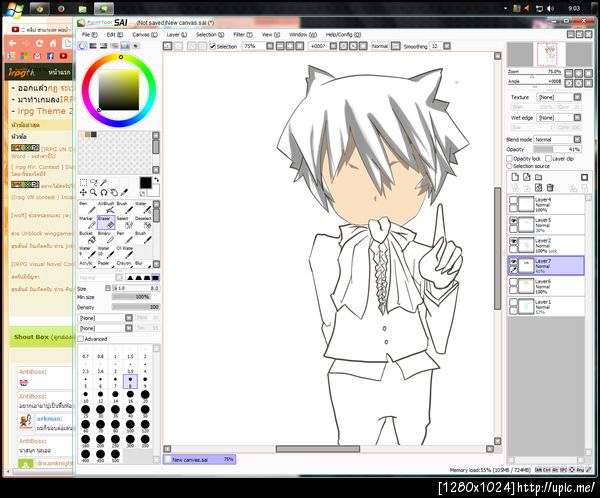
Task: Select the Crayon tool
Action: point(124,264)
